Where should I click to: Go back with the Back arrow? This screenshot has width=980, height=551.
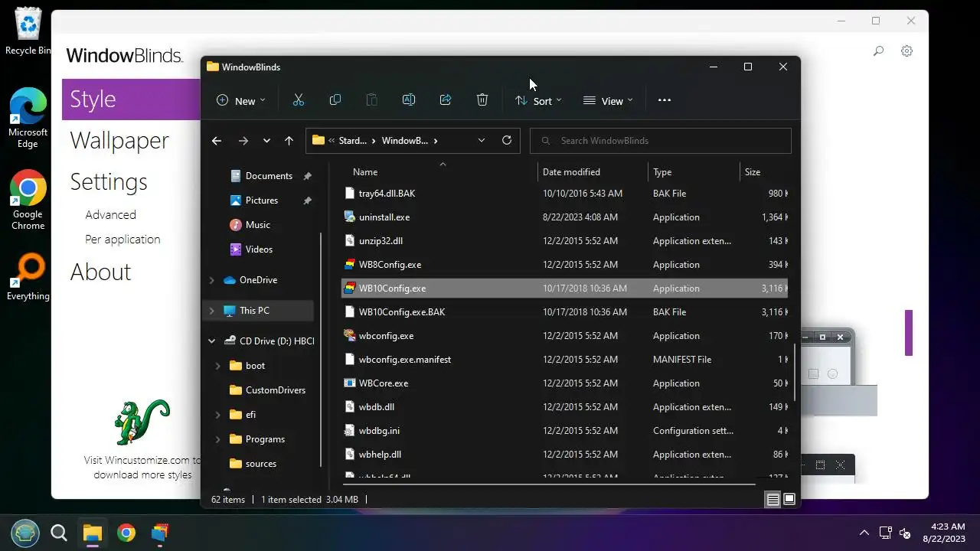[217, 141]
